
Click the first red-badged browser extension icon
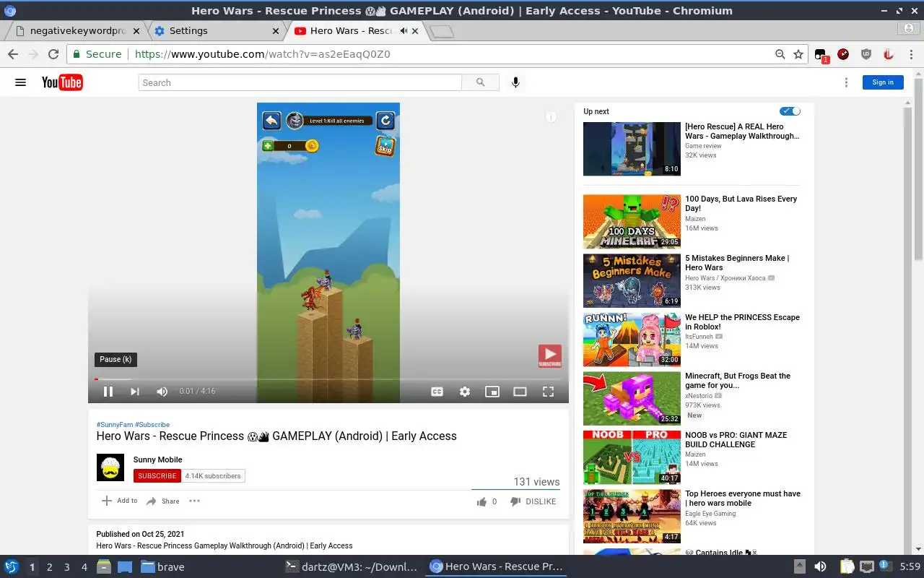coord(821,55)
